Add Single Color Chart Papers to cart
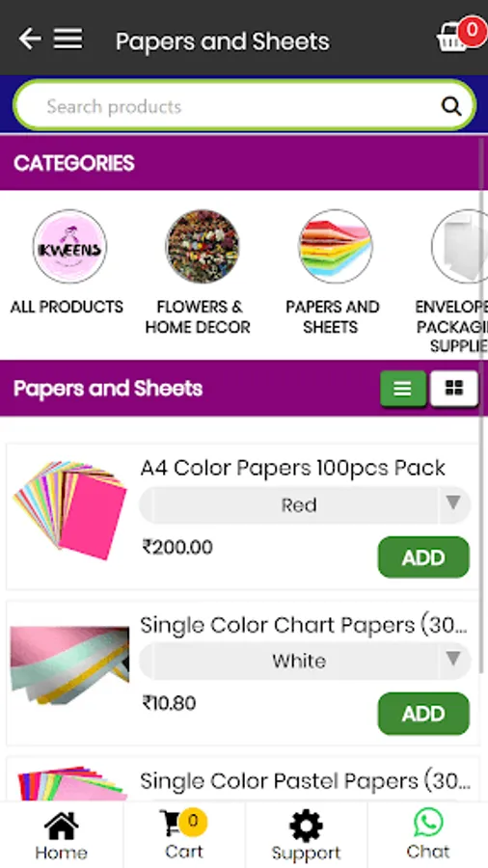Image resolution: width=488 pixels, height=868 pixels. point(423,714)
